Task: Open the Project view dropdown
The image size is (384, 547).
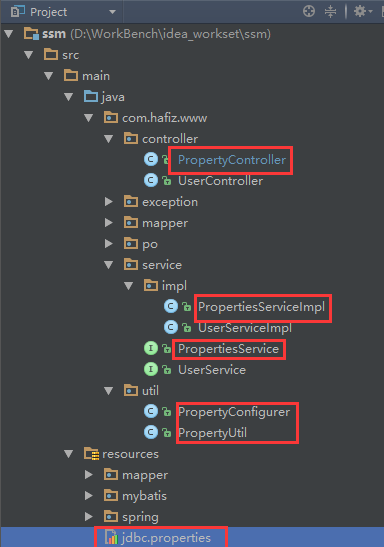Action: (112, 12)
